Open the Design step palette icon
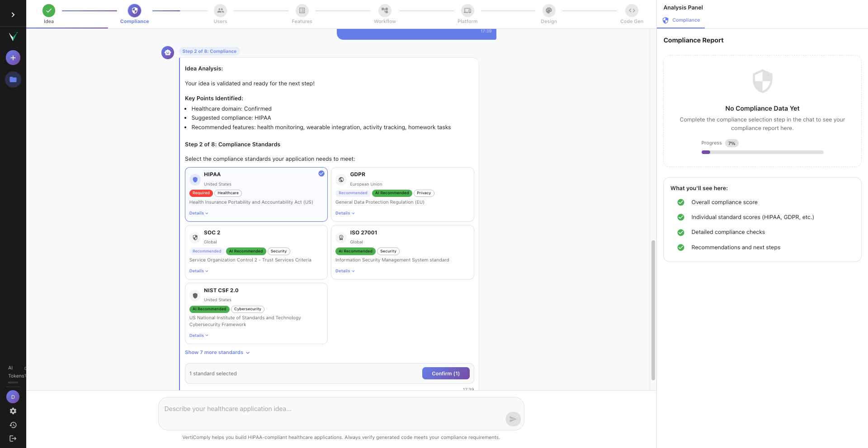 click(x=549, y=10)
